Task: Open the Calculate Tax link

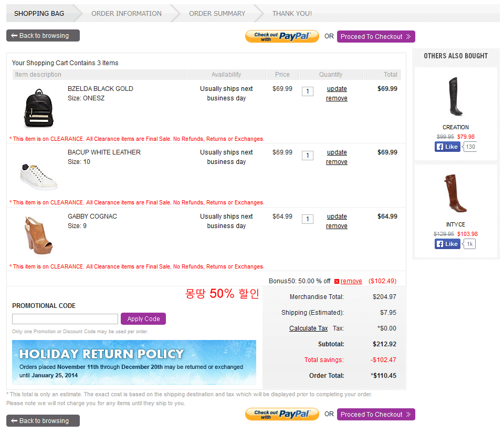Action: [308, 328]
